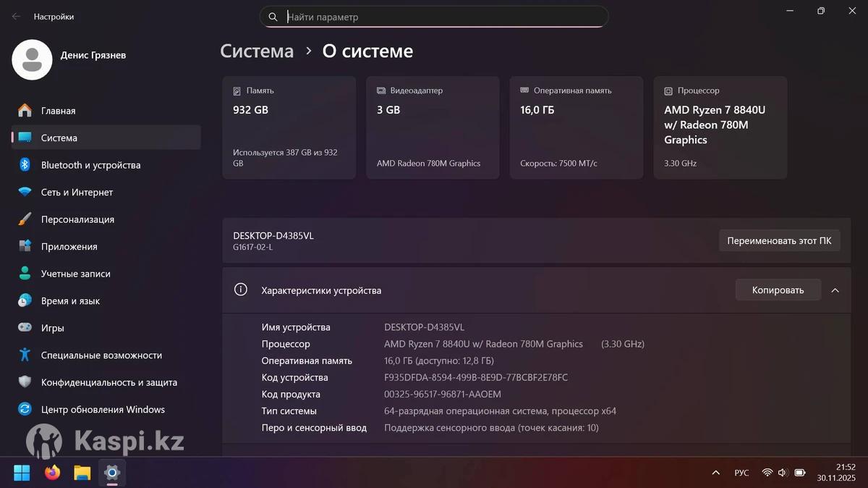
Task: Expand the hidden system tray icons chevron
Action: pos(716,473)
